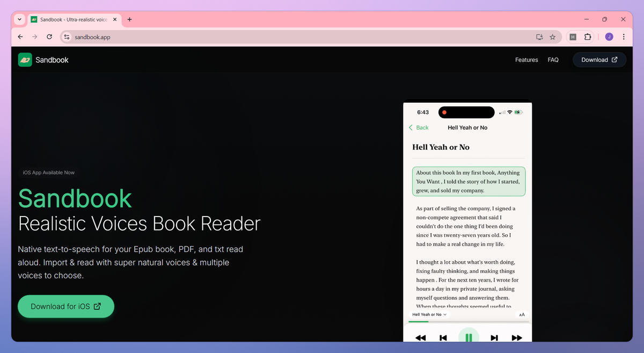
Task: Click the Sandbook brand name text
Action: [x=52, y=60]
